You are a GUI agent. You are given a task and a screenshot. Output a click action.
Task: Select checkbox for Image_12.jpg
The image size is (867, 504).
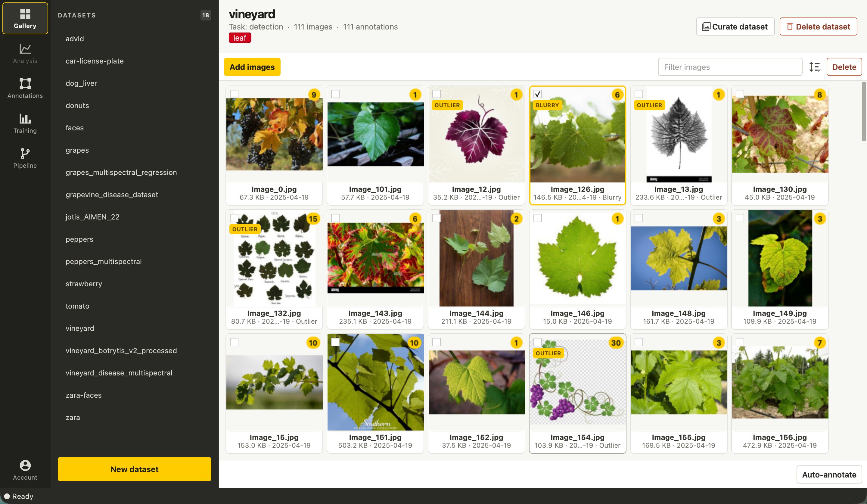pos(437,94)
